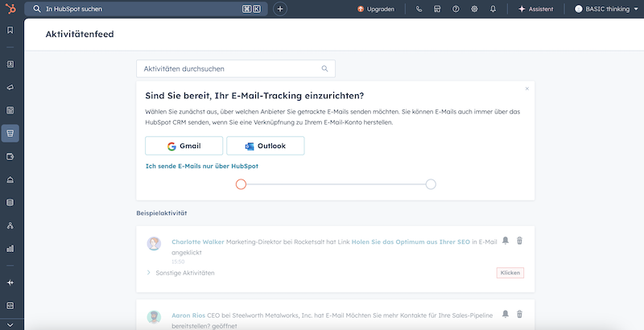Viewport: 644px width, 330px height.
Task: Choose Gmail as email provider
Action: (x=184, y=146)
